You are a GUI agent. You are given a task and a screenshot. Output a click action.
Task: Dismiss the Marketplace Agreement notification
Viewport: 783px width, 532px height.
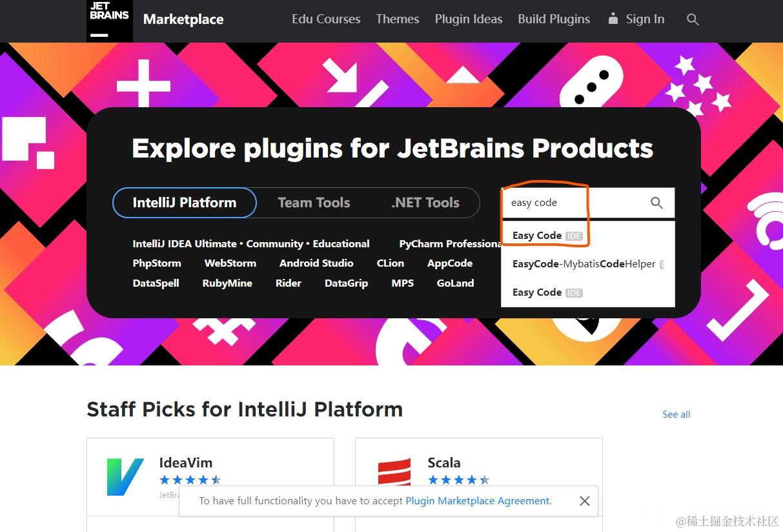[584, 501]
